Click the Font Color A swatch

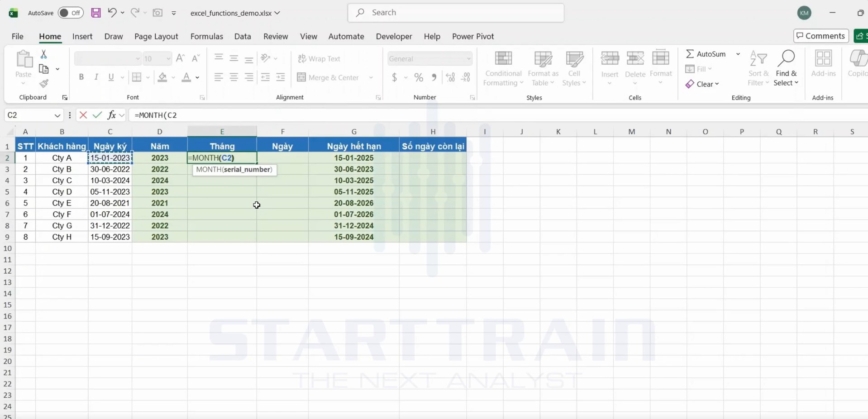click(186, 77)
